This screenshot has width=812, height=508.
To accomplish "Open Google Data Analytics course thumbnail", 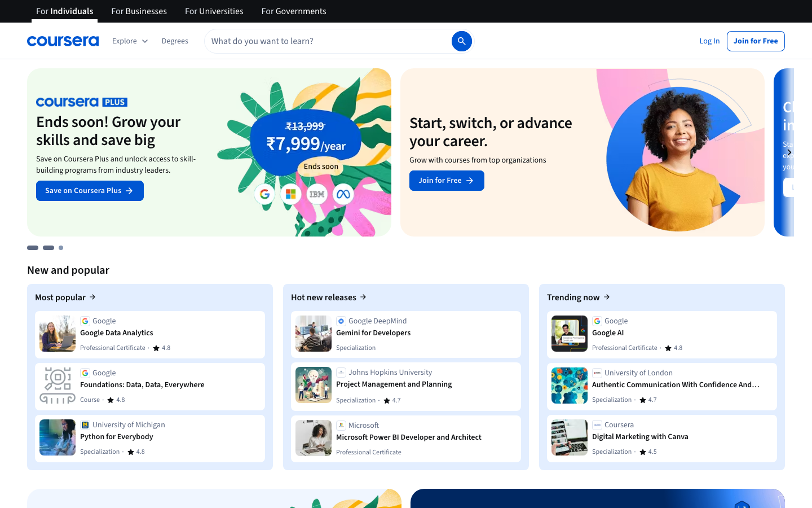I will click(x=58, y=334).
